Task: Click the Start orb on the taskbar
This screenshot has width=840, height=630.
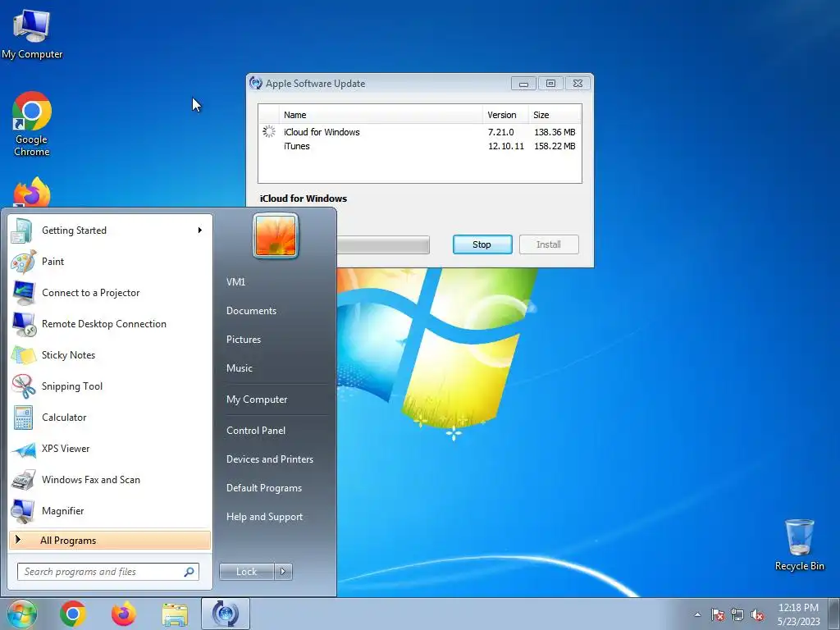Action: (21, 614)
